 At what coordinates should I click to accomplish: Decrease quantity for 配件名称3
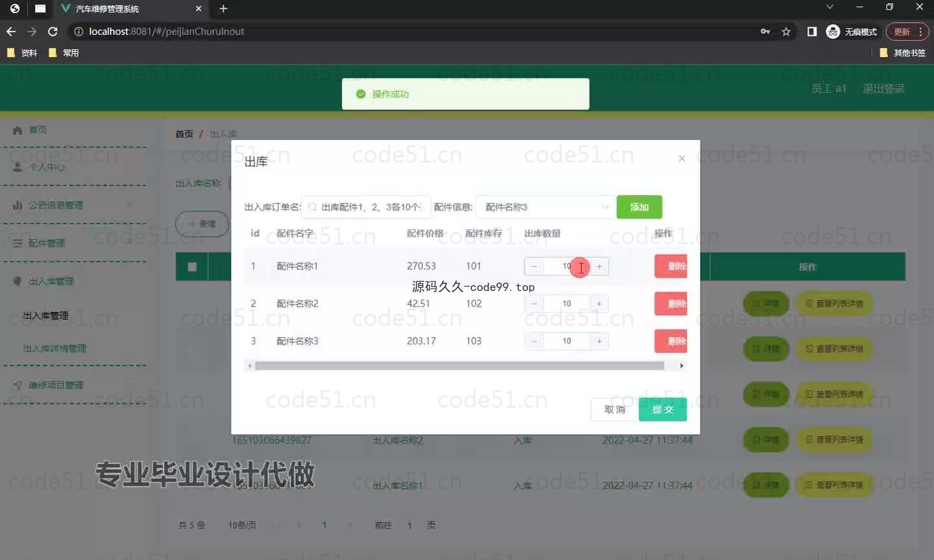pos(534,341)
